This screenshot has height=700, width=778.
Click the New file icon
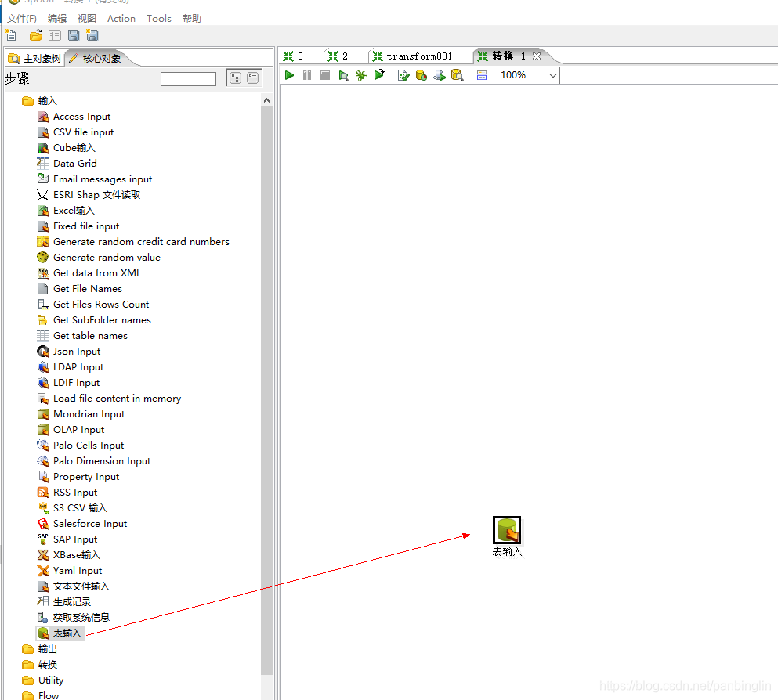pyautogui.click(x=11, y=35)
